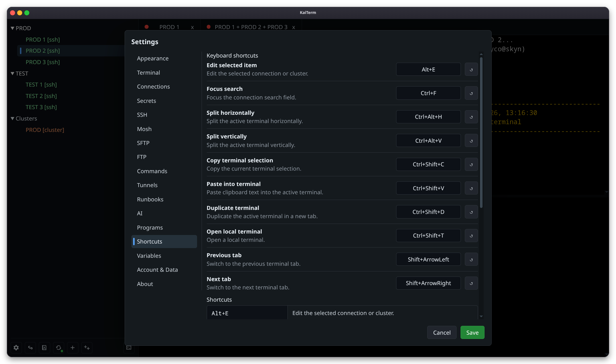Open the SFTP settings section

(x=164, y=143)
